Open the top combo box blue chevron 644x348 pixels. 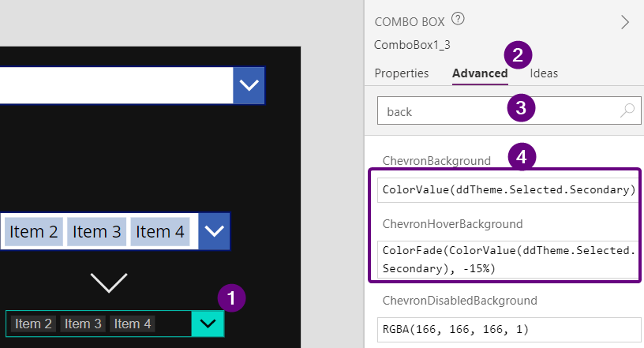[x=249, y=85]
